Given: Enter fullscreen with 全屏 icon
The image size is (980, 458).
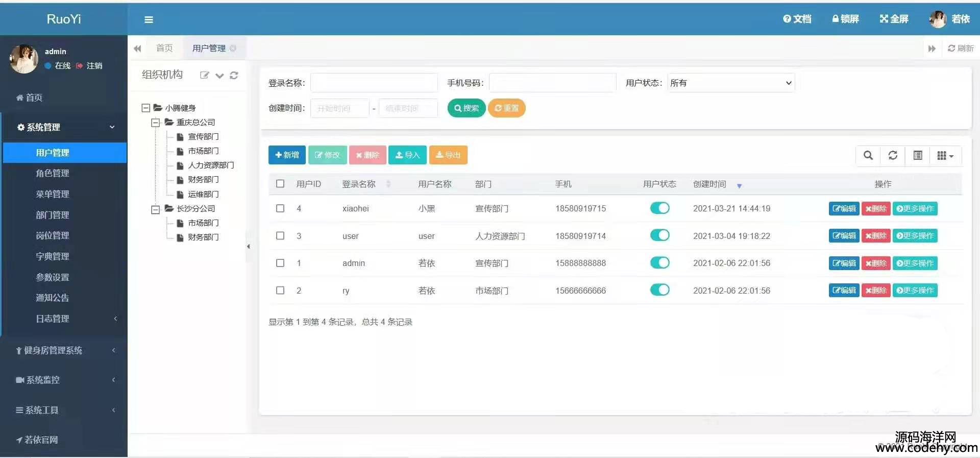Looking at the screenshot, I should point(894,19).
